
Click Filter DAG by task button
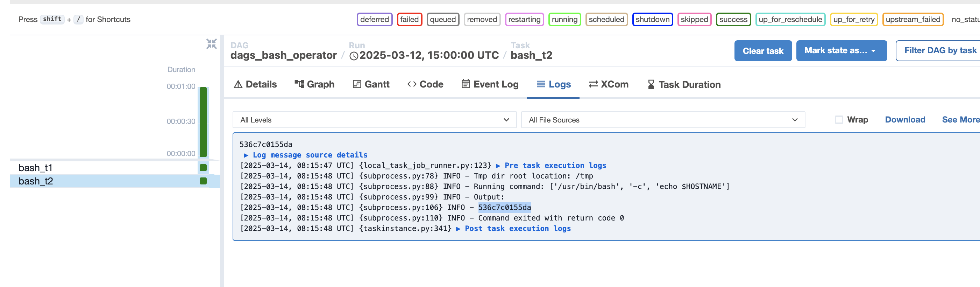[x=938, y=51]
